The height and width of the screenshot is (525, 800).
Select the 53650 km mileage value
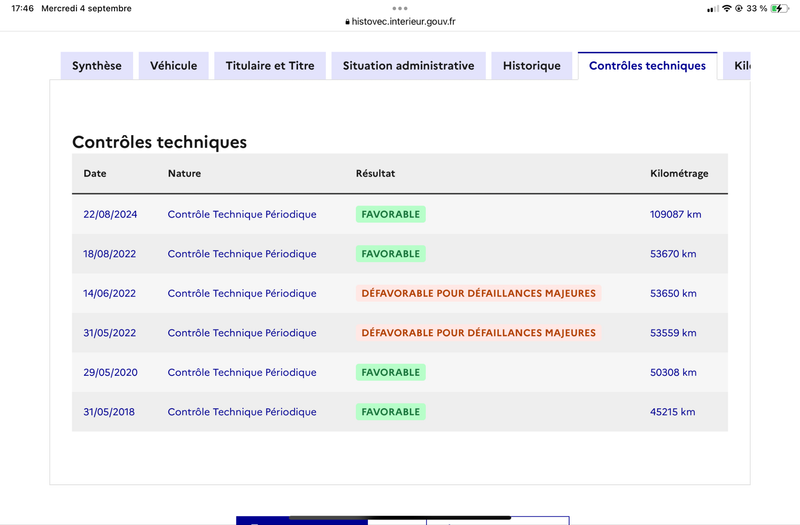(x=673, y=293)
